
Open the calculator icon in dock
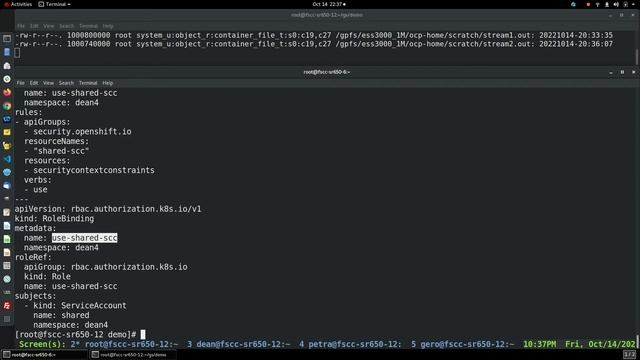pyautogui.click(x=7, y=266)
